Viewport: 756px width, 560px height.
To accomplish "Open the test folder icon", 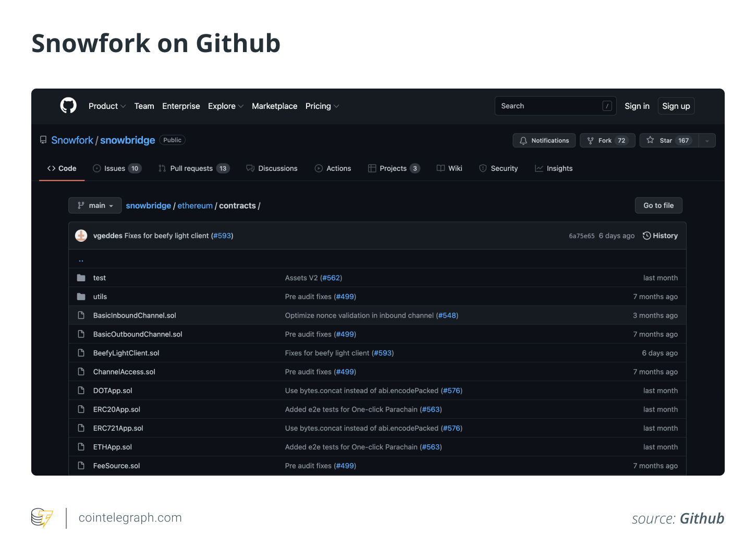I will point(81,278).
